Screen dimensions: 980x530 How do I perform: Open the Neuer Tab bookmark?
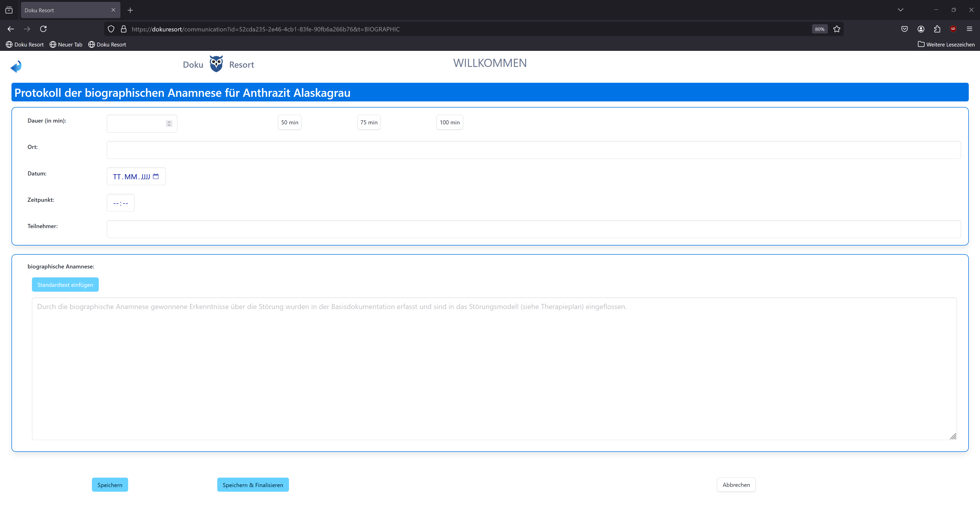pyautogui.click(x=66, y=44)
